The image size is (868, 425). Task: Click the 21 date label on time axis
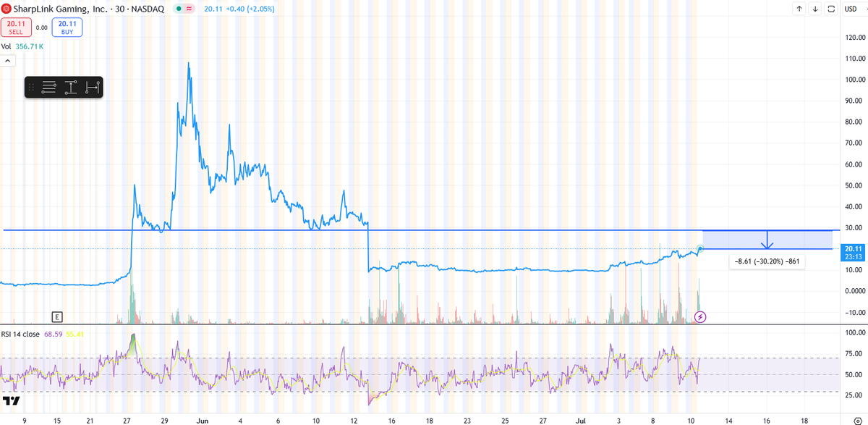click(90, 420)
